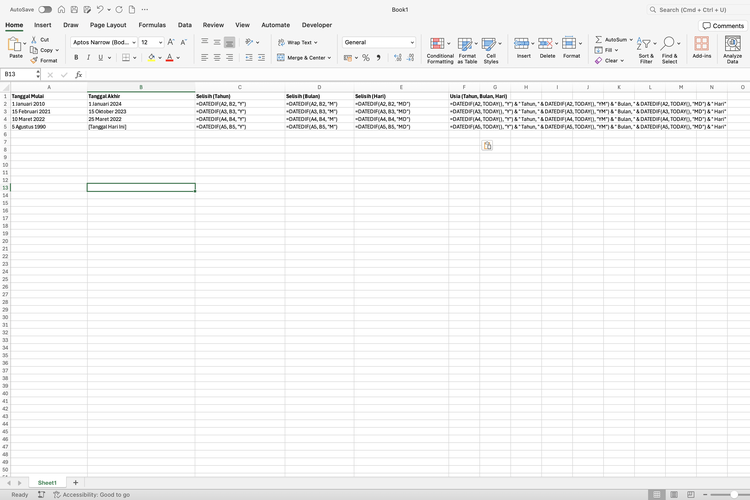Open the Comments pane button
The image size is (750, 500).
[x=723, y=25]
